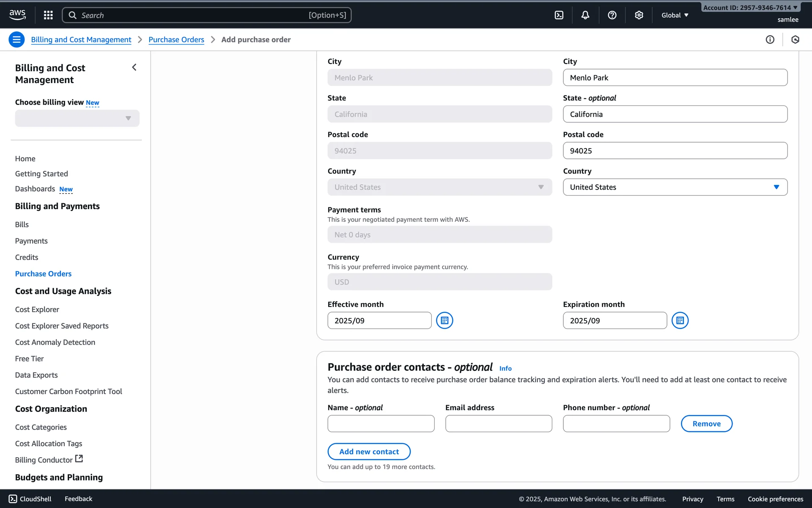Open Purchase Orders breadcrumb link
The width and height of the screenshot is (812, 508).
coord(176,40)
